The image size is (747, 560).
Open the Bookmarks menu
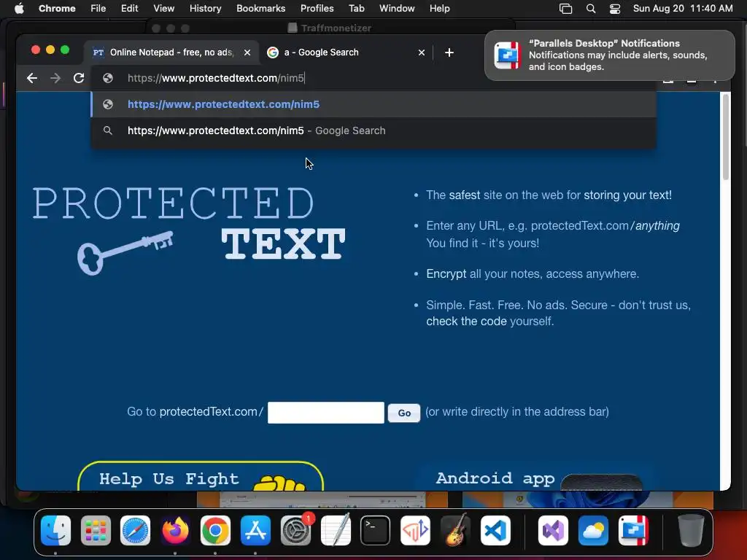260,9
